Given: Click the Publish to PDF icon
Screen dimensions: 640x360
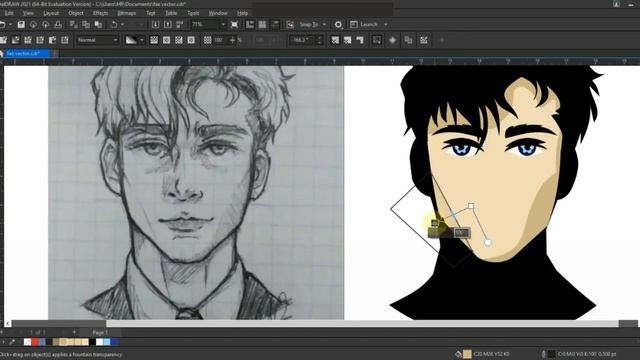Looking at the screenshot, I should [x=180, y=24].
